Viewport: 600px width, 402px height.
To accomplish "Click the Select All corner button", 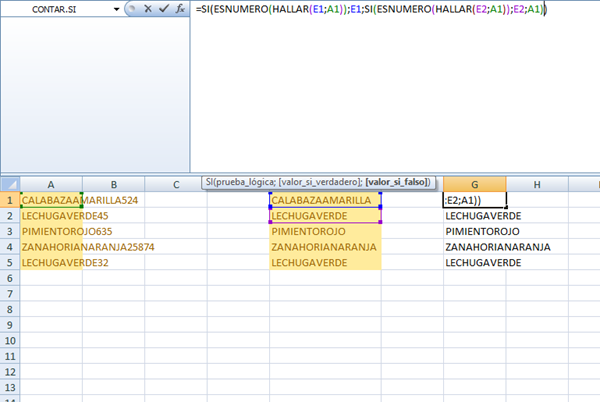I will pos(10,184).
